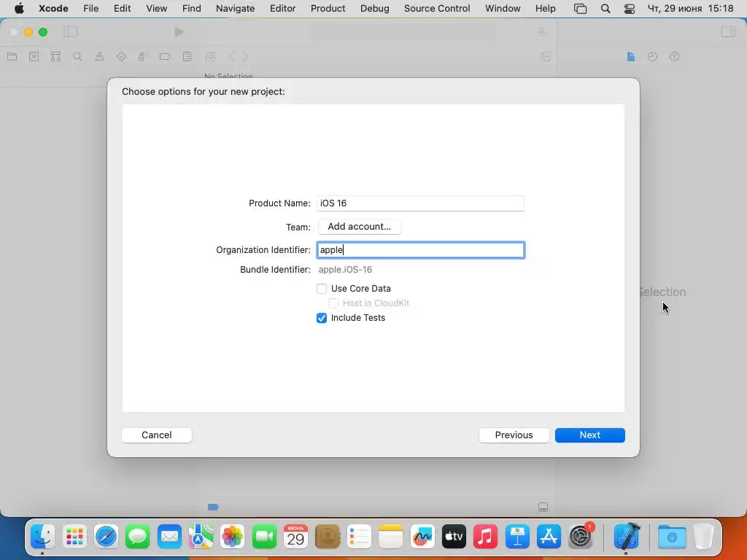The width and height of the screenshot is (747, 560).
Task: Click the Previous button
Action: [x=514, y=435]
